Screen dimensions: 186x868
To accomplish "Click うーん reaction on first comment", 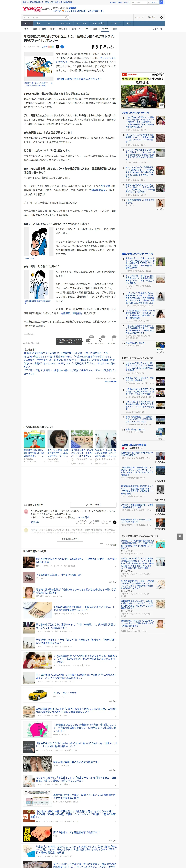I will pos(106,522).
